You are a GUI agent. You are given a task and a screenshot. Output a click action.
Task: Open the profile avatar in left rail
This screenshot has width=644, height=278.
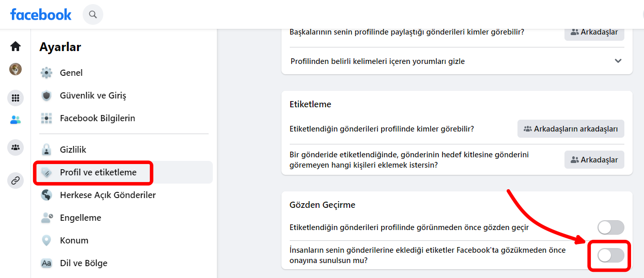coord(15,69)
